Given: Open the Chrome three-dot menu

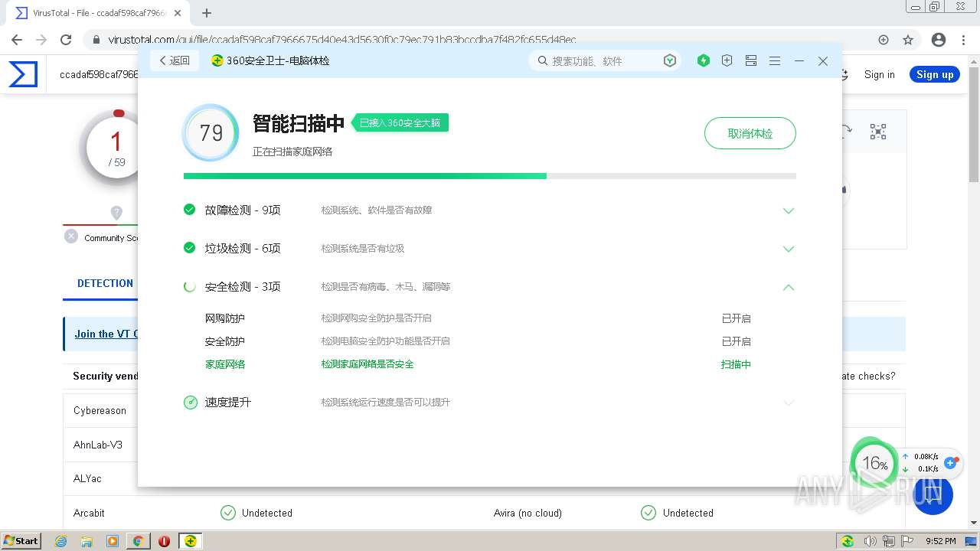Looking at the screenshot, I should (964, 40).
